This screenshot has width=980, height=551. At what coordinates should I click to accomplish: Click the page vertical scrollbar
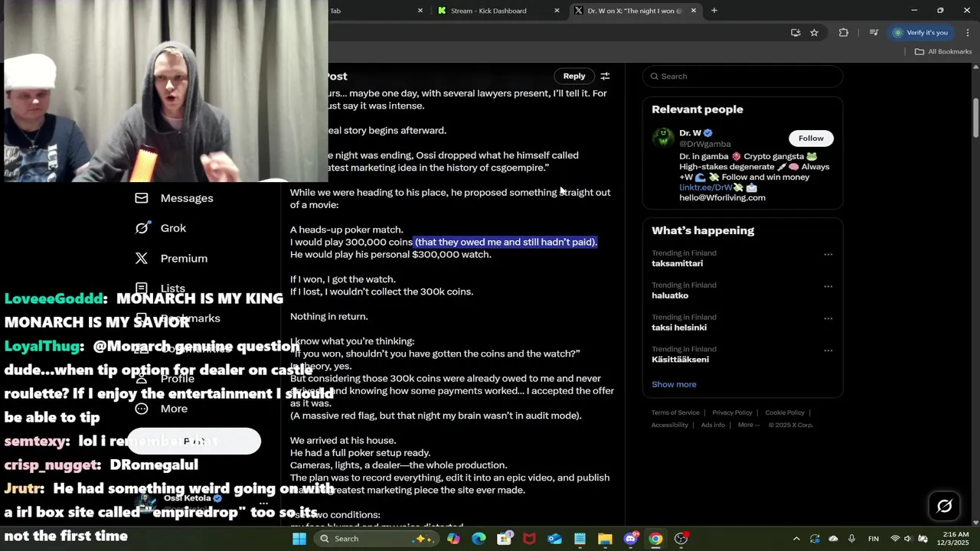(975, 117)
